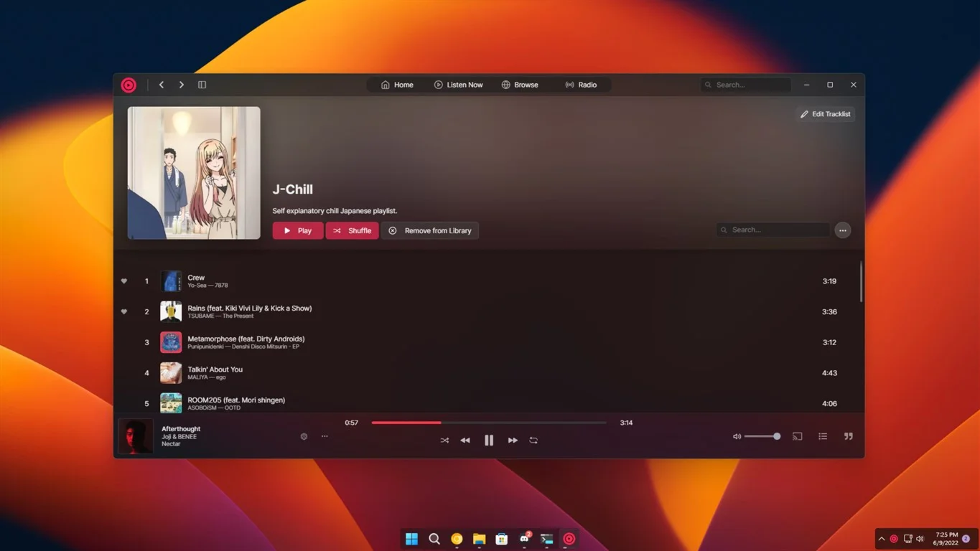
Task: Switch to the Radio tab
Action: click(x=581, y=85)
